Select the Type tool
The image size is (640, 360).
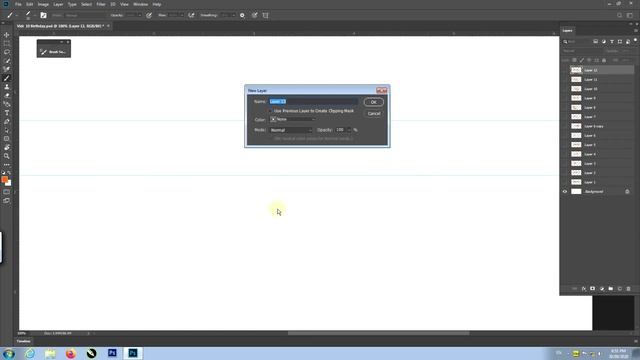pos(7,113)
